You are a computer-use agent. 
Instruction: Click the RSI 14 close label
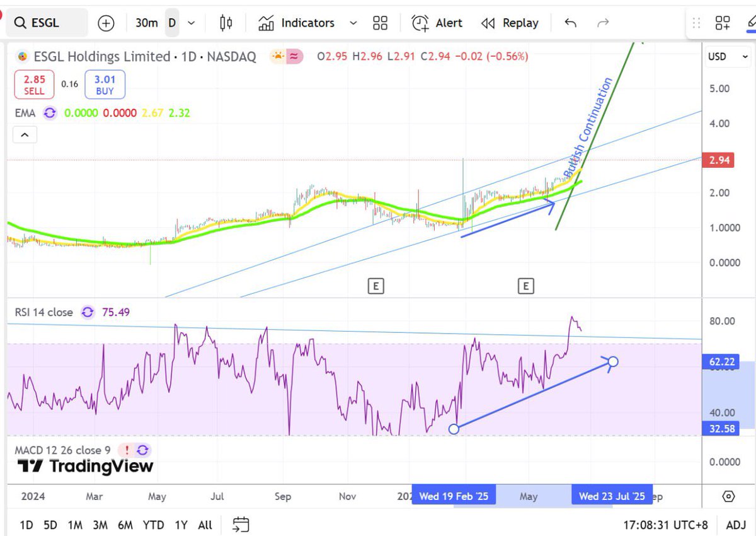click(43, 312)
